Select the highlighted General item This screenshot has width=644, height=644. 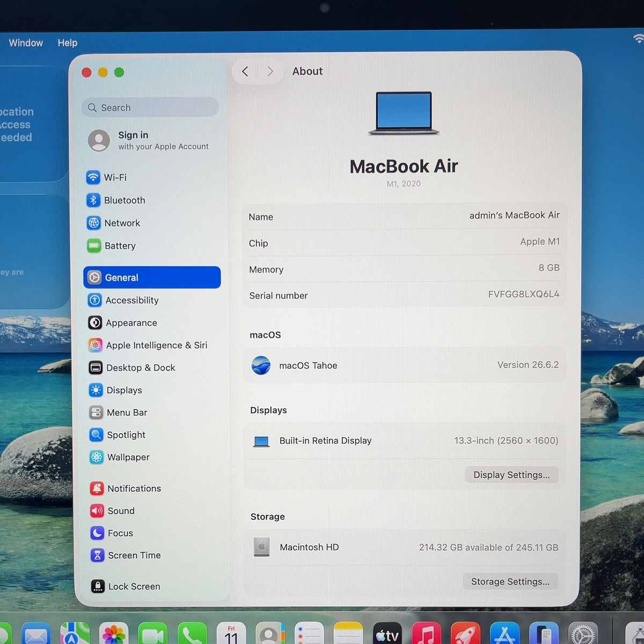152,277
